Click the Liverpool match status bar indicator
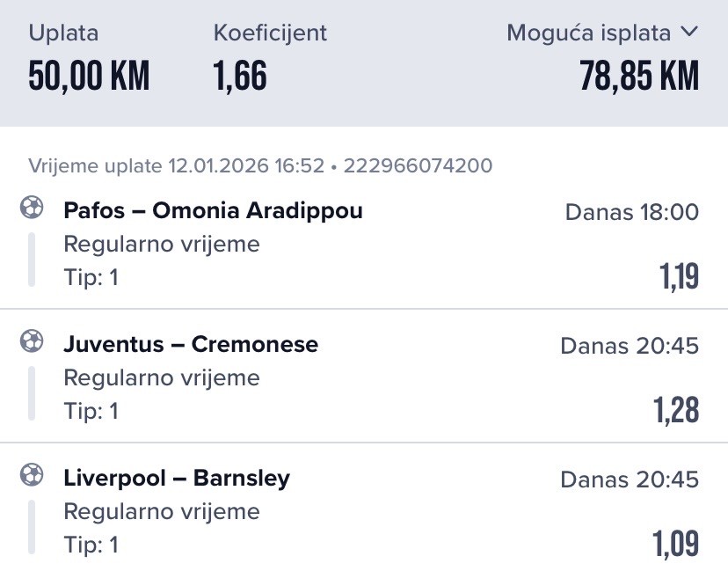This screenshot has height=571, width=728. [x=32, y=527]
